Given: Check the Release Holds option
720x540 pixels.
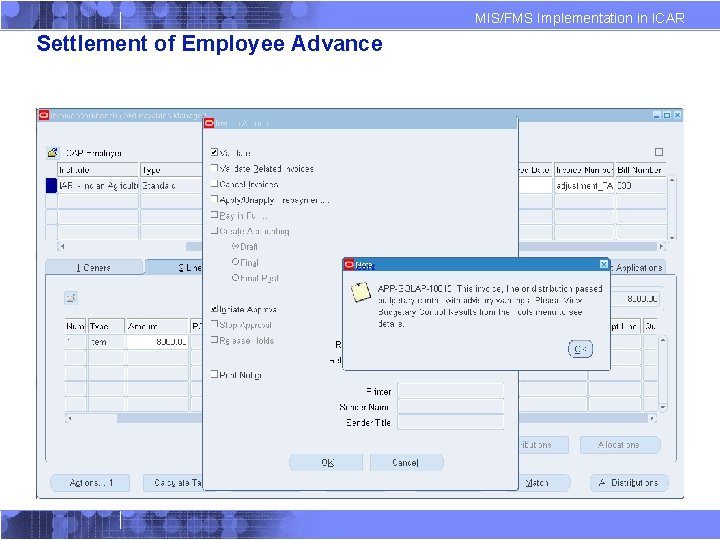Looking at the screenshot, I should (x=214, y=340).
